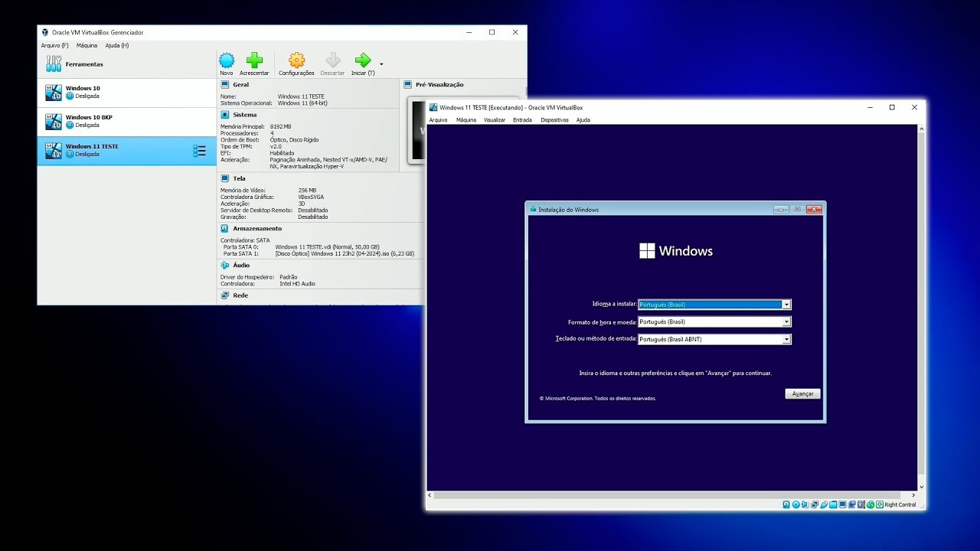The image size is (980, 551).
Task: Open Arquivo menu in the VM window
Action: 438,119
